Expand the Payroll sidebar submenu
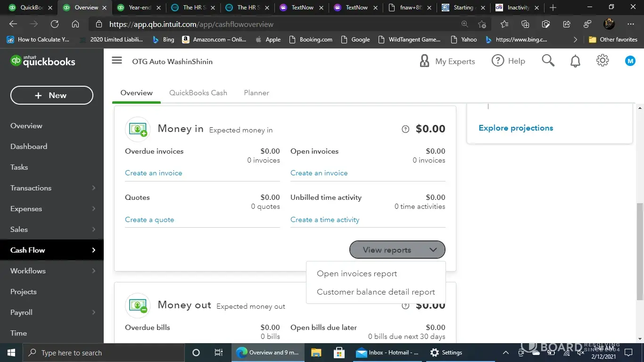 tap(93, 313)
